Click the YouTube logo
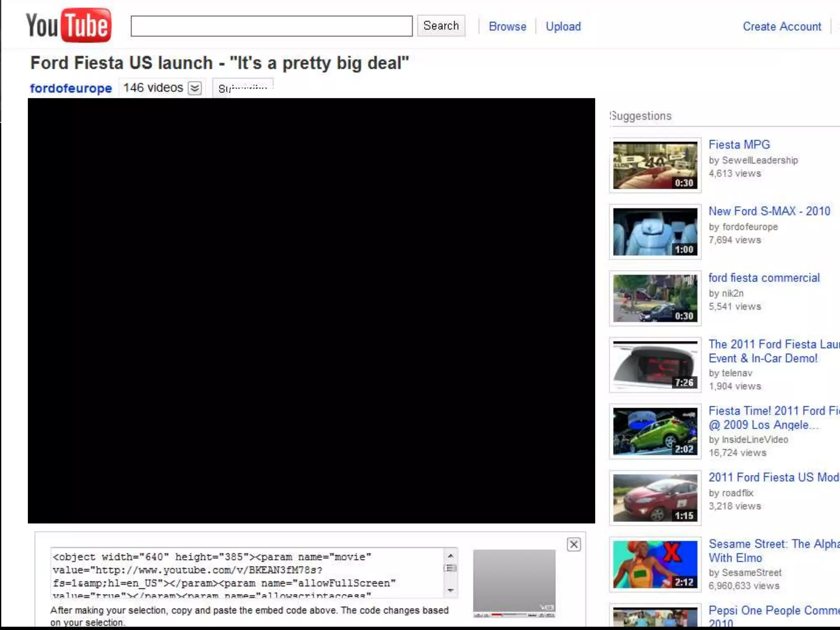 (x=68, y=25)
